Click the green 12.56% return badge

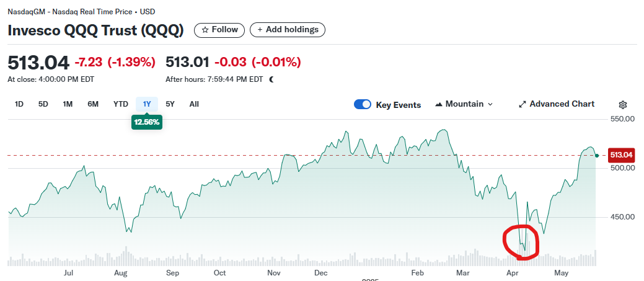click(x=147, y=122)
